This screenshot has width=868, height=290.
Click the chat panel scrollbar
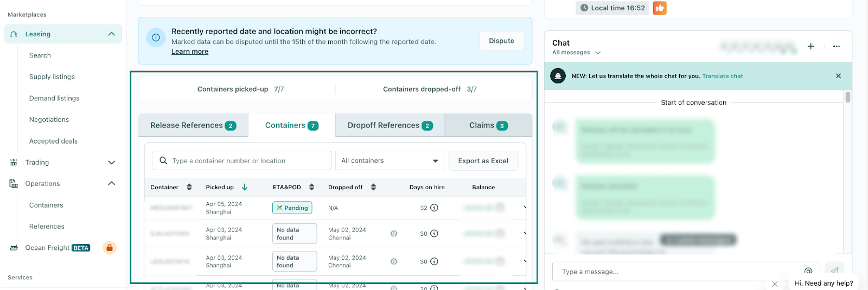[x=847, y=98]
